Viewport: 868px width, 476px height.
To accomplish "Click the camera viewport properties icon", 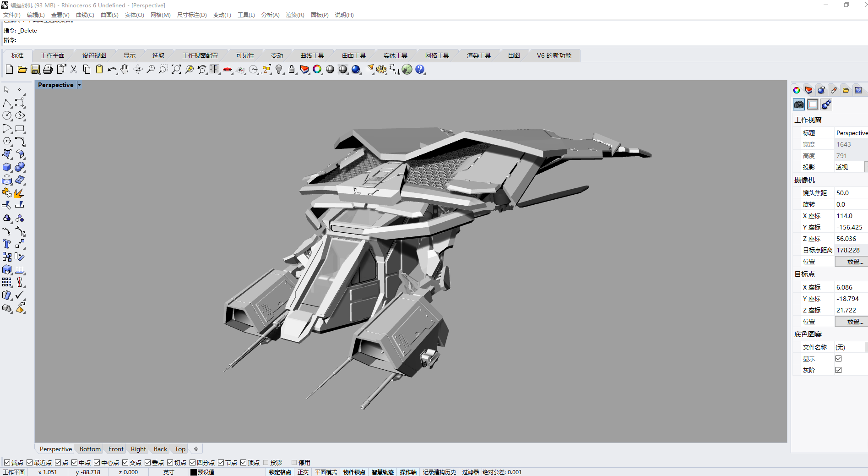I will [799, 105].
